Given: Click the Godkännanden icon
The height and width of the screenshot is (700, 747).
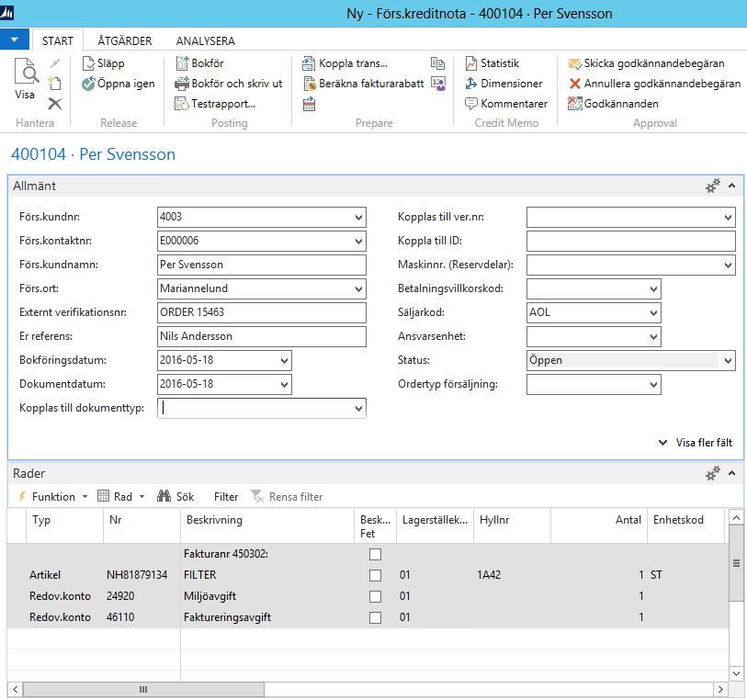Looking at the screenshot, I should pyautogui.click(x=575, y=104).
